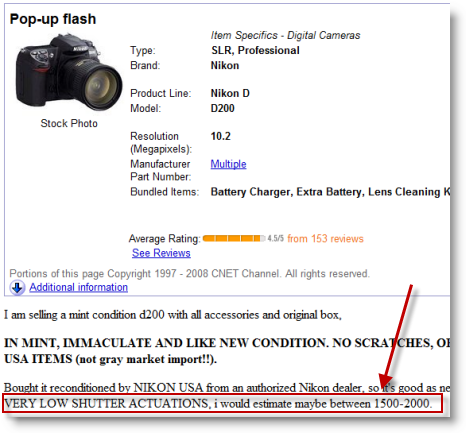Click the 'Nikon' brand value
The image size is (466, 433).
point(225,65)
